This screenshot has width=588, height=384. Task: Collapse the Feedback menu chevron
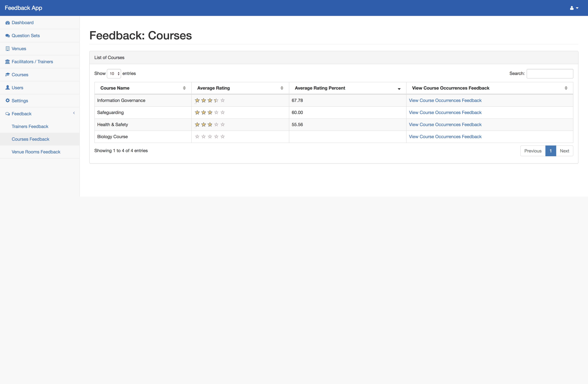pyautogui.click(x=74, y=113)
